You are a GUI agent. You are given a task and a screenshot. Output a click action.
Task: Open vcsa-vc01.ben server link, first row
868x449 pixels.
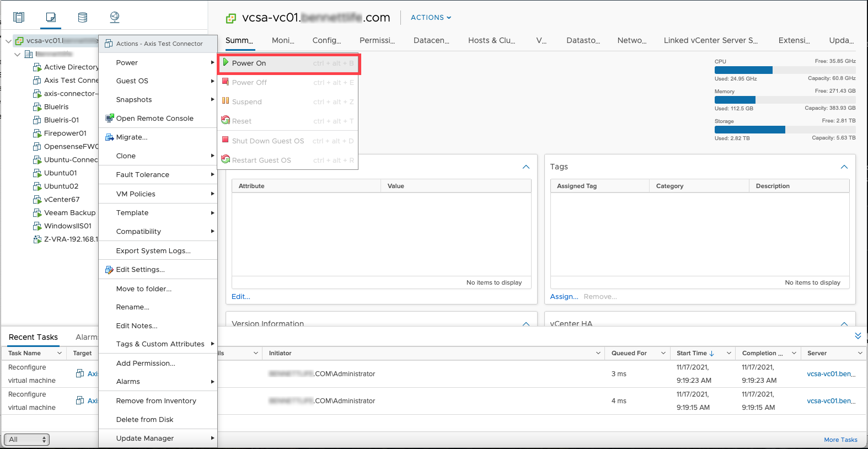tap(831, 374)
